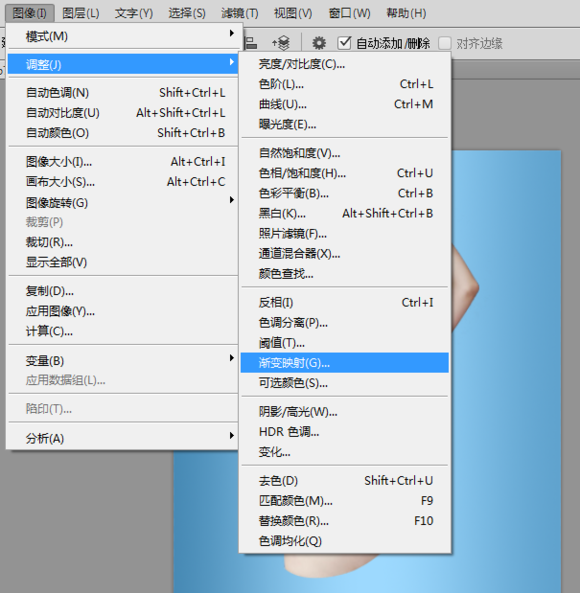Open 应用图像(Y)... command
This screenshot has height=593, width=580.
(123, 311)
